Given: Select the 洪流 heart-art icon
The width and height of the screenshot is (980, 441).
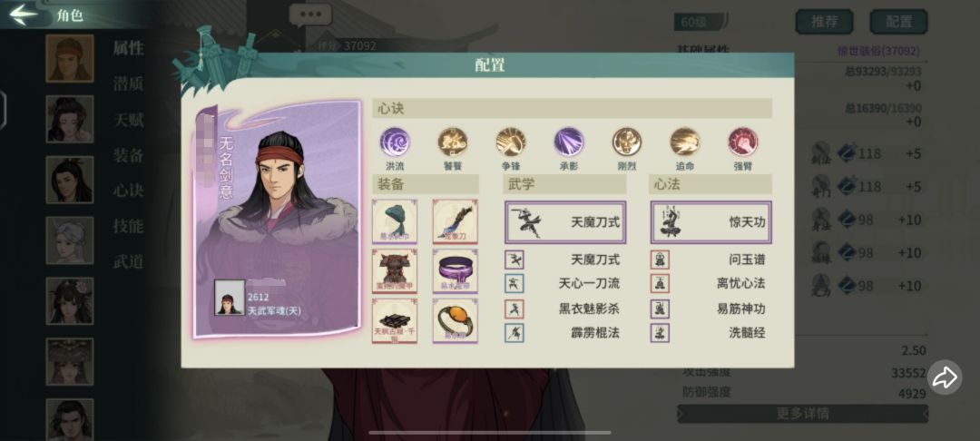Looking at the screenshot, I should [x=395, y=142].
